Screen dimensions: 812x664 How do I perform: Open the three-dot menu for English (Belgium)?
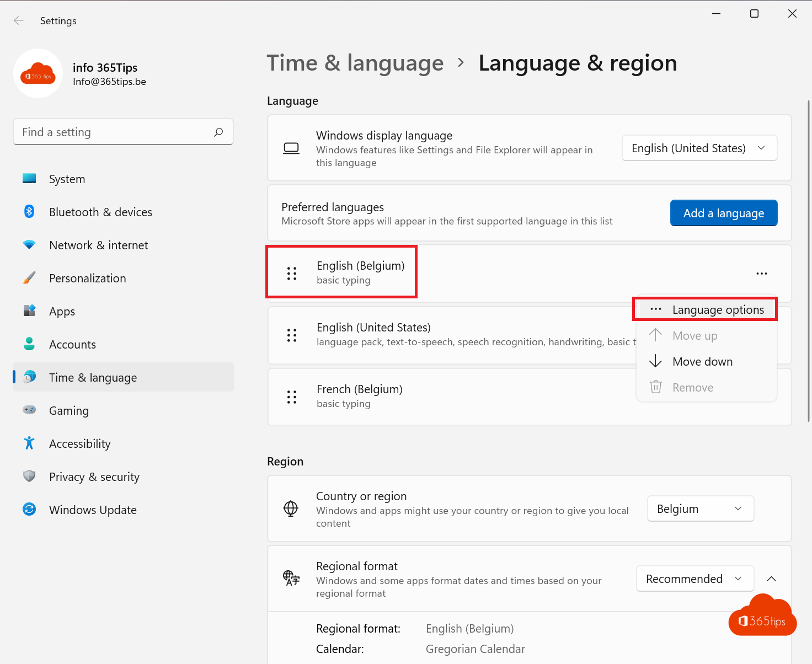[x=762, y=274]
